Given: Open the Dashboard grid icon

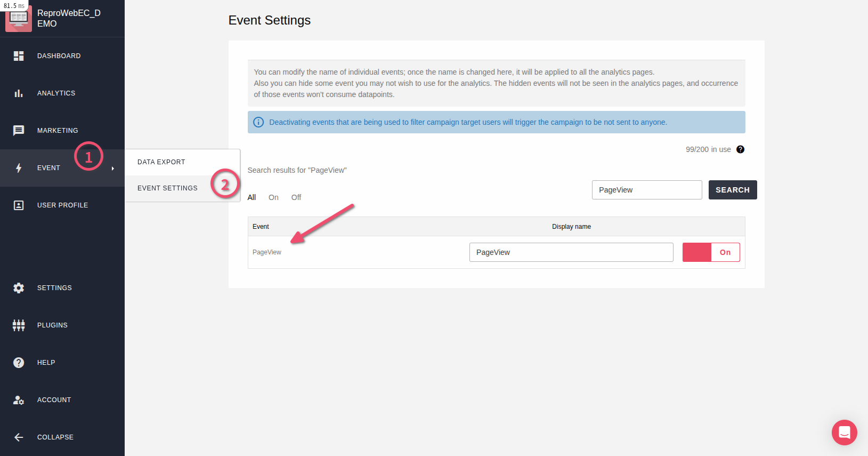Looking at the screenshot, I should click(x=19, y=56).
